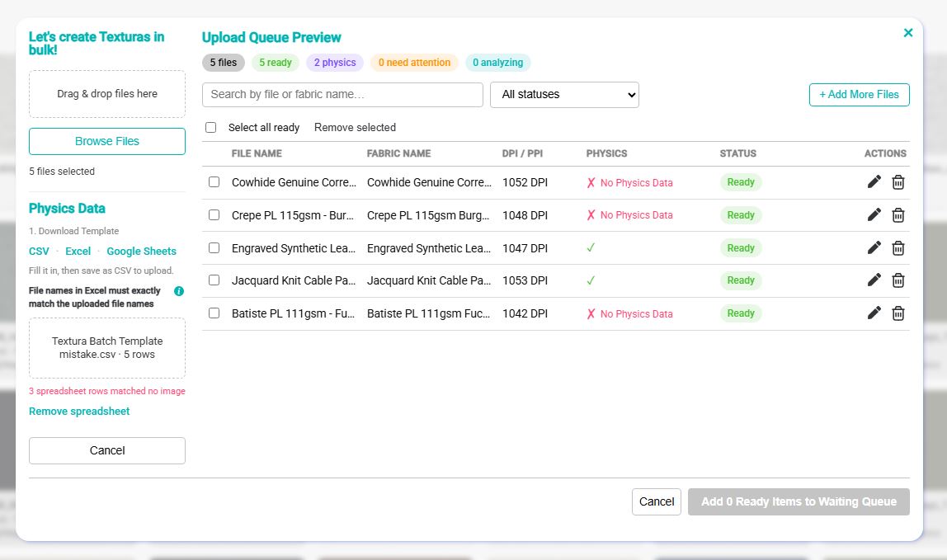Click No Physics Data in Cowhide row
Screen dimensions: 947x560
coord(636,183)
